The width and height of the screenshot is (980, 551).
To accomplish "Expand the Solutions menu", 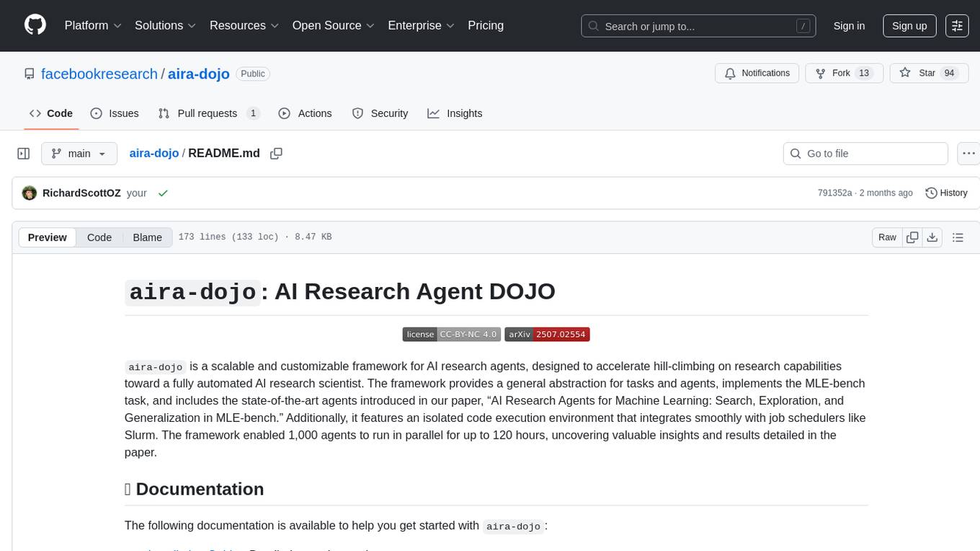I will (x=166, y=25).
